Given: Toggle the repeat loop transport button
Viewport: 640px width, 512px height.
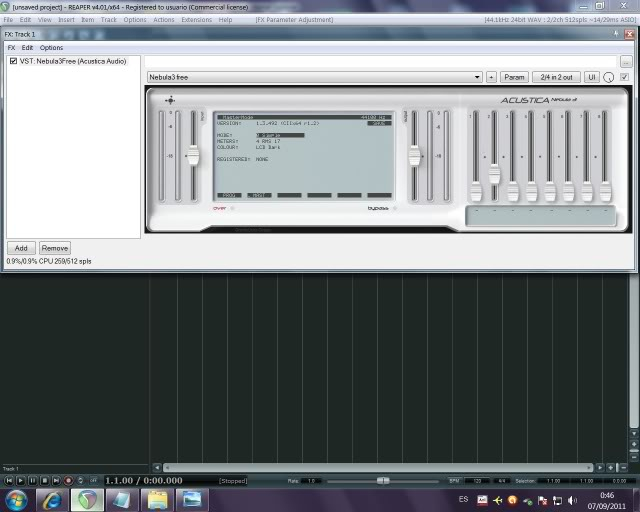Looking at the screenshot, I should coord(81,481).
